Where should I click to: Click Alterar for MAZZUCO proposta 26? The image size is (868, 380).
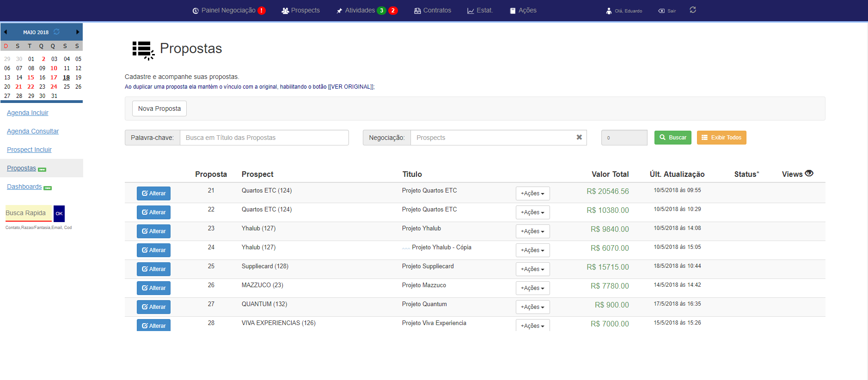tap(153, 288)
